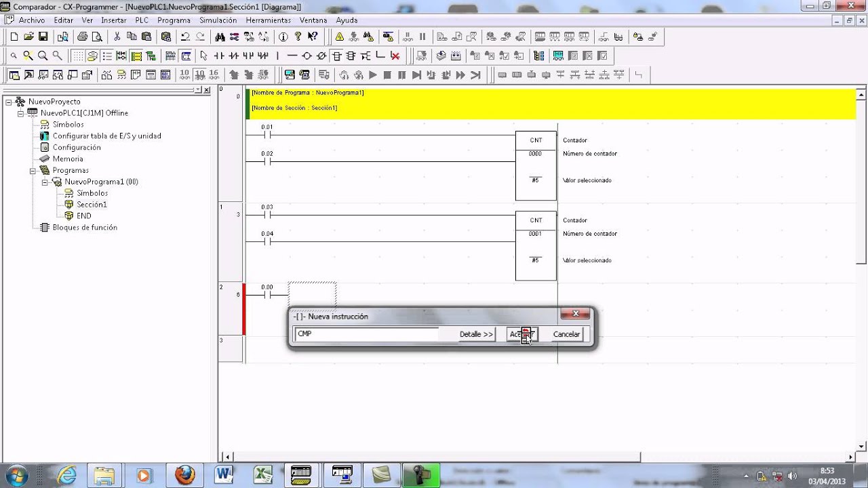Collapse the Programas tree node
Screen dimensions: 868x488
pos(33,170)
